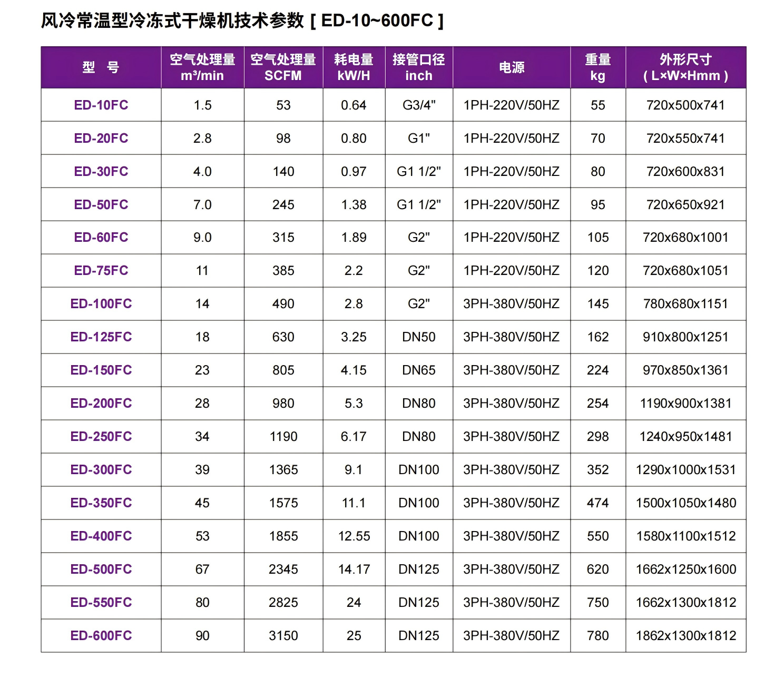Click the DN50 pipe size cell

(x=419, y=337)
